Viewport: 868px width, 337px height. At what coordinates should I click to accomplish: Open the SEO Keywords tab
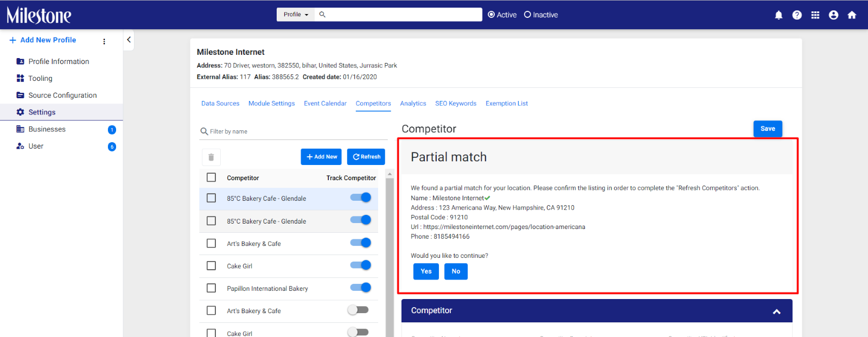click(456, 104)
